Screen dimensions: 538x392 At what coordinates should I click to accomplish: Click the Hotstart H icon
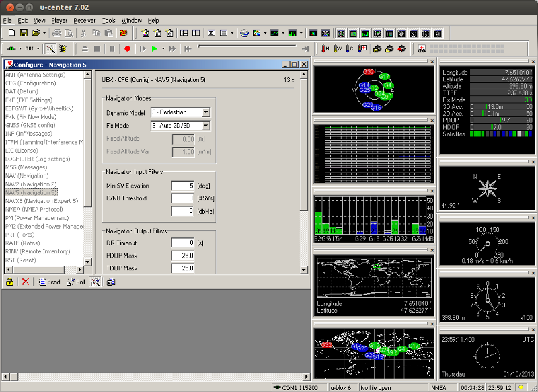[x=325, y=49]
